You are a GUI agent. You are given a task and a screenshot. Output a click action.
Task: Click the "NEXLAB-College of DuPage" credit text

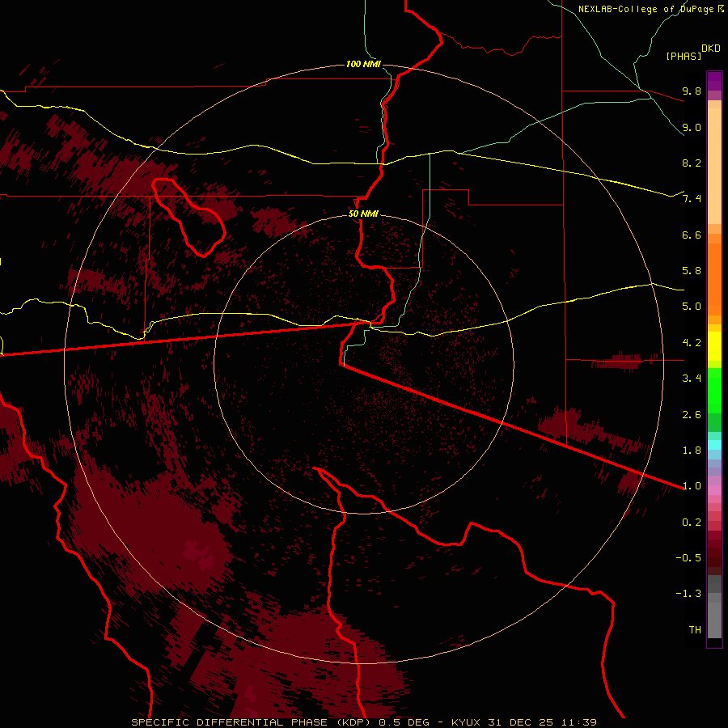pyautogui.click(x=647, y=9)
